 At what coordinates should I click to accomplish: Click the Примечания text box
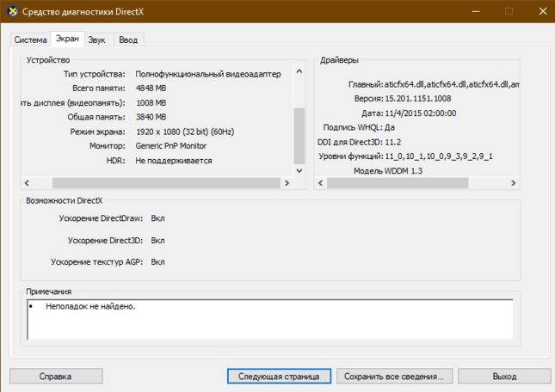[x=270, y=320]
